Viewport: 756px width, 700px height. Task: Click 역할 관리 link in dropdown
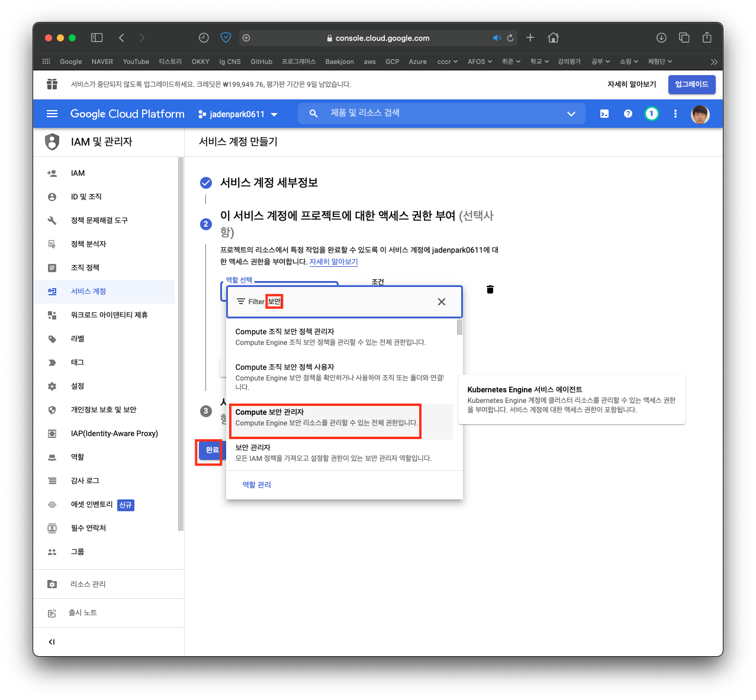tap(257, 485)
